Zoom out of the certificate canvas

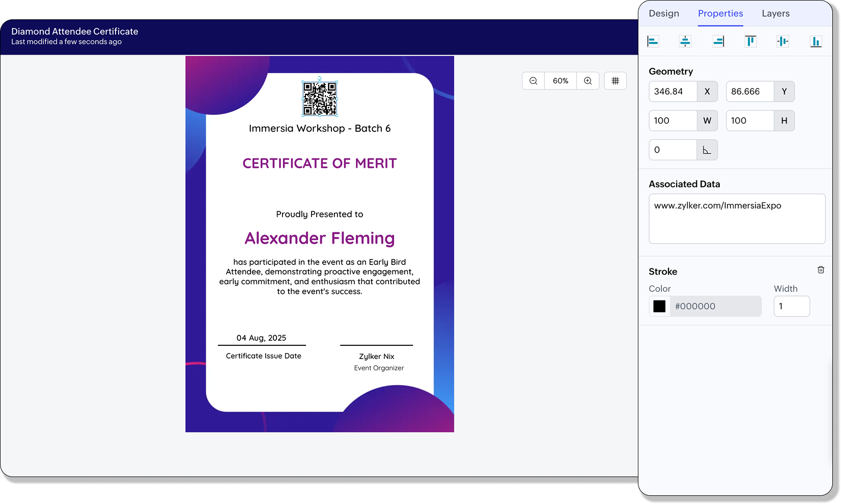[x=533, y=81]
